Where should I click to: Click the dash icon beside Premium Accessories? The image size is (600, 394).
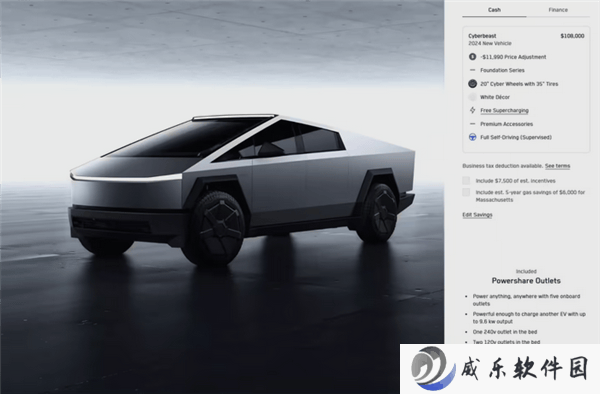473,124
